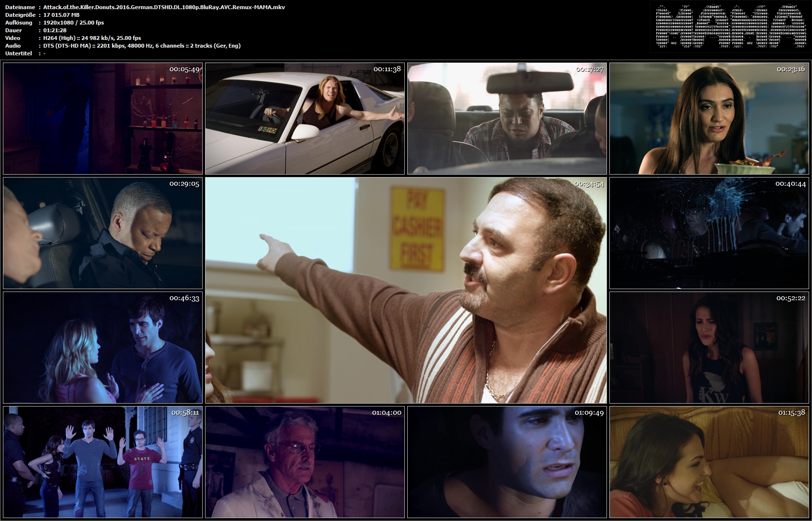Click the resolution text 1920x1080 / 25.00 fps
This screenshot has width=812, height=521.
coord(74,23)
